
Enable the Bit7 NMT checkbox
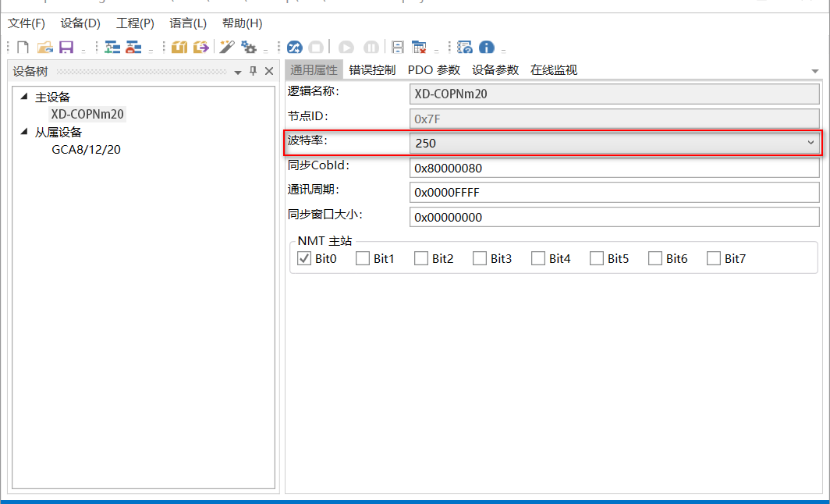click(712, 258)
